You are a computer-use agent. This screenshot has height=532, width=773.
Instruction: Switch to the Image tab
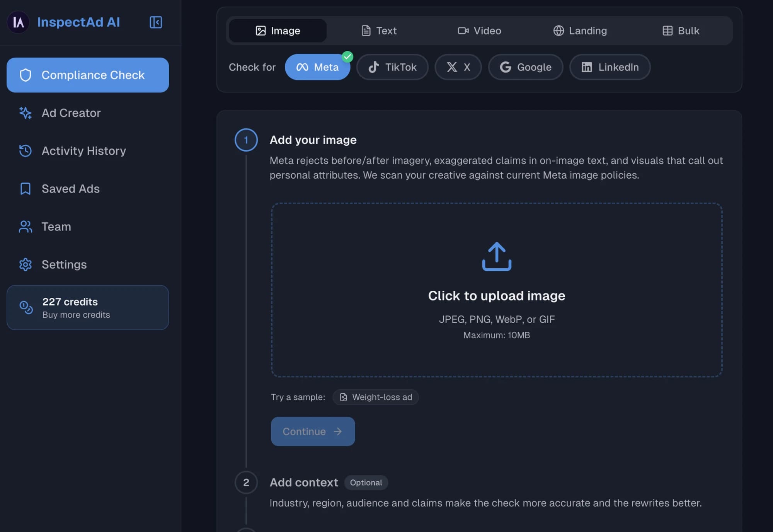click(278, 31)
